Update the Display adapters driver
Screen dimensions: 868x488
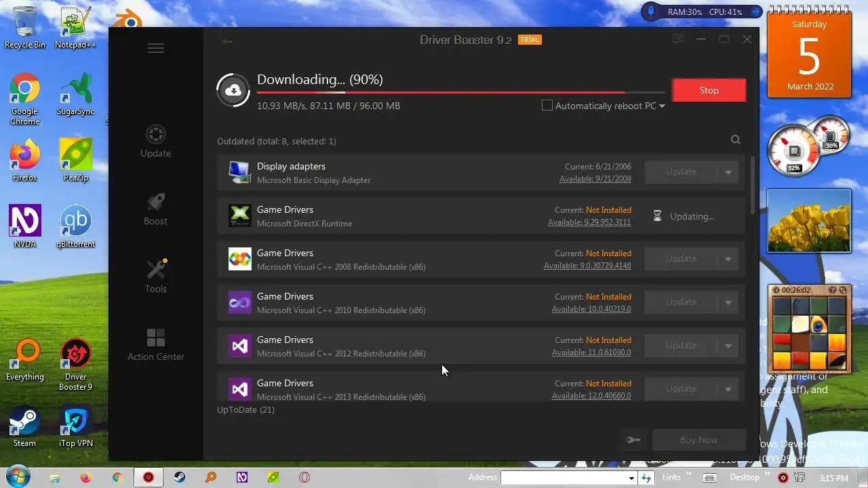pyautogui.click(x=682, y=172)
